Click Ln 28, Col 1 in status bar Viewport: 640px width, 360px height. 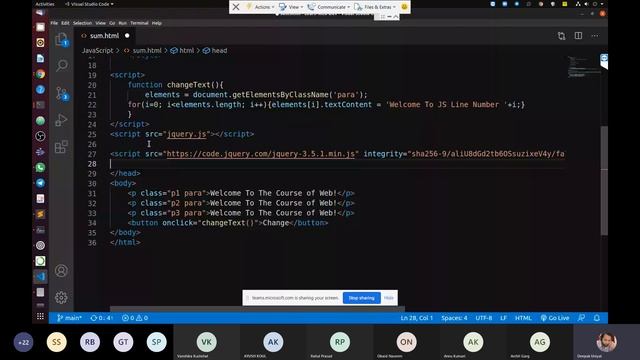(x=416, y=318)
